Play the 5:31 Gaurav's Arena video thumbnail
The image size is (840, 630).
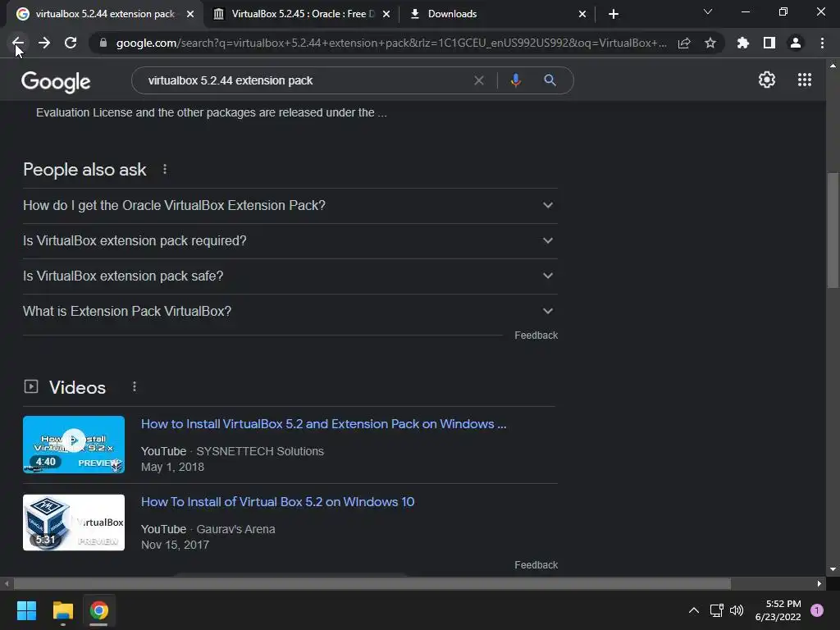(74, 523)
